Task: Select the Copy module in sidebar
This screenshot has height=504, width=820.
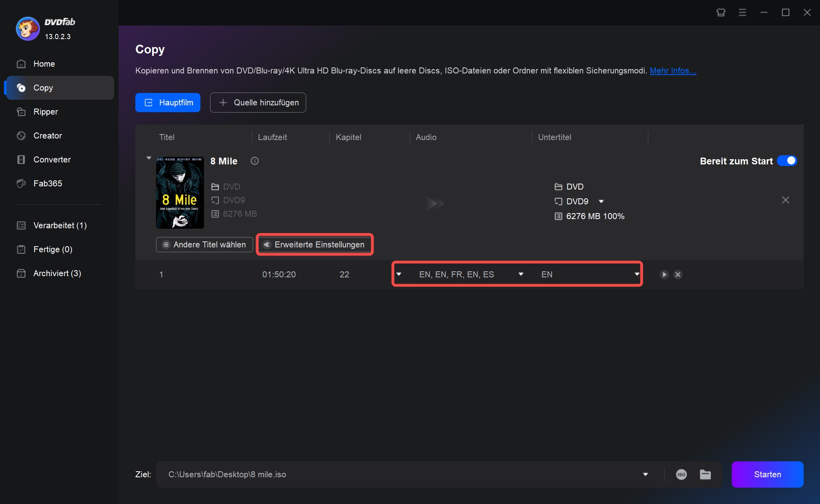Action: 60,88
